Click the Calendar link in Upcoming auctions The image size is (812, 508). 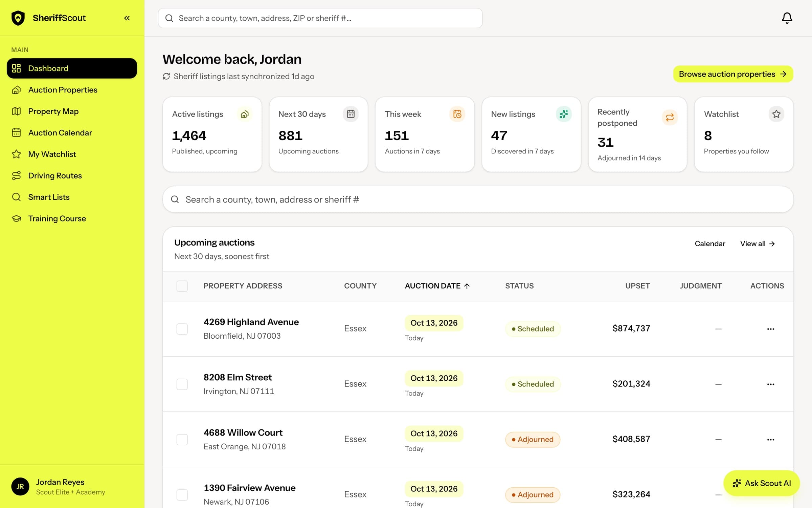710,244
